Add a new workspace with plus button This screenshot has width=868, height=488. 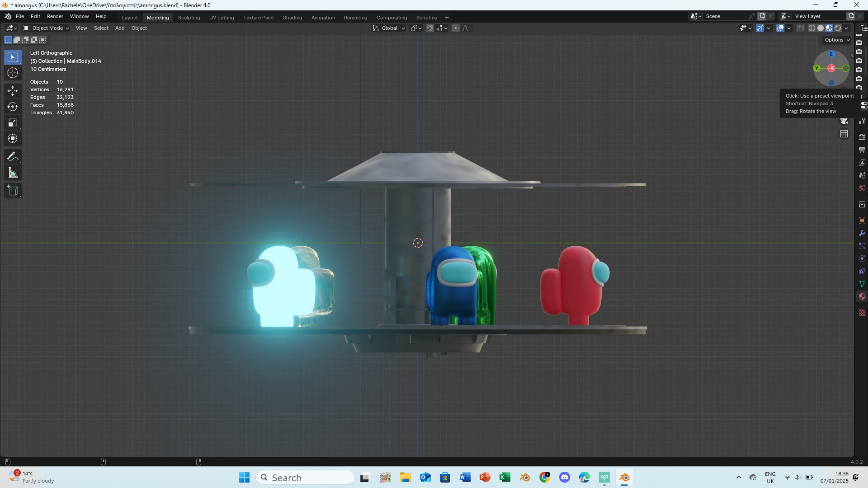pyautogui.click(x=447, y=18)
